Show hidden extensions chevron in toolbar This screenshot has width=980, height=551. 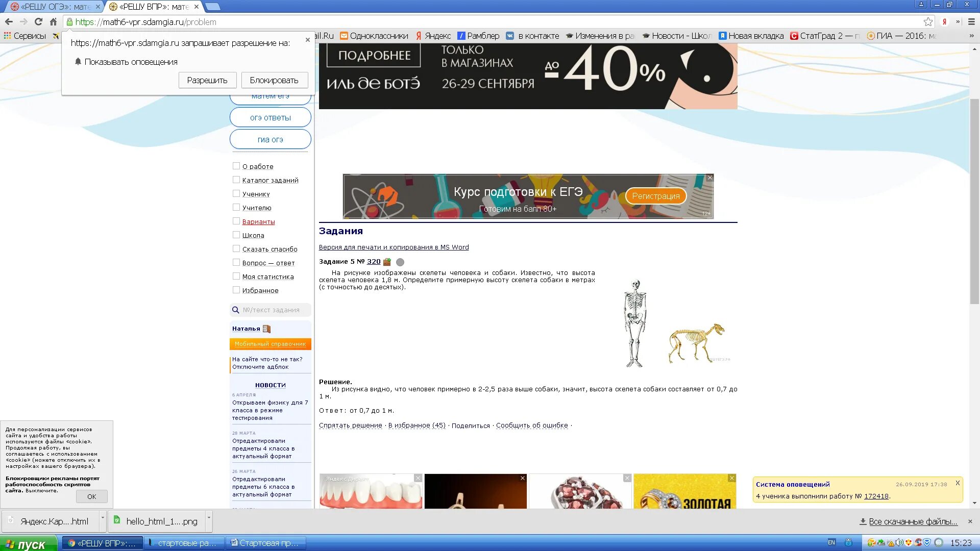click(x=958, y=22)
